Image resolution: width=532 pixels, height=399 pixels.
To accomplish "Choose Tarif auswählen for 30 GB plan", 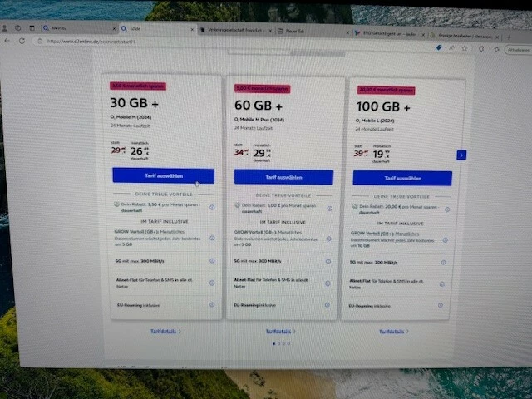I will click(164, 175).
